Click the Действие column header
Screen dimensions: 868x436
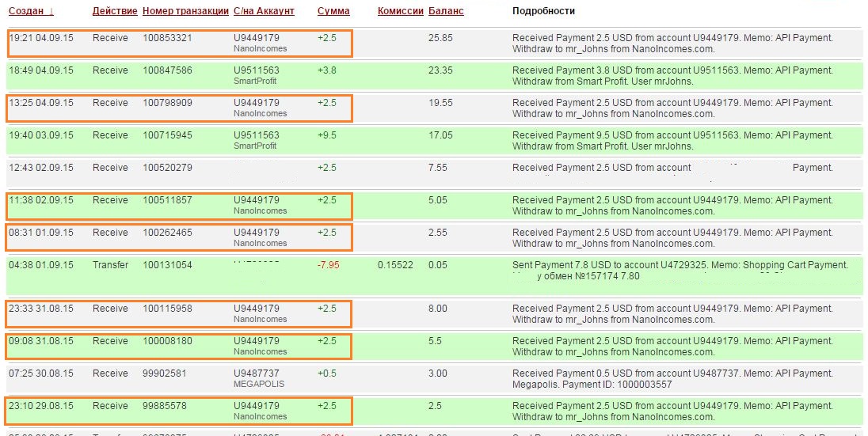click(x=113, y=11)
